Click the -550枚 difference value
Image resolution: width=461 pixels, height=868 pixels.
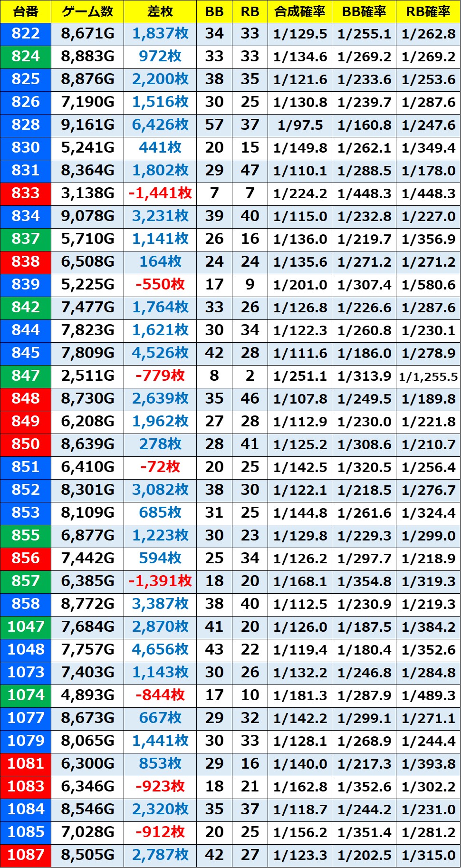point(160,285)
